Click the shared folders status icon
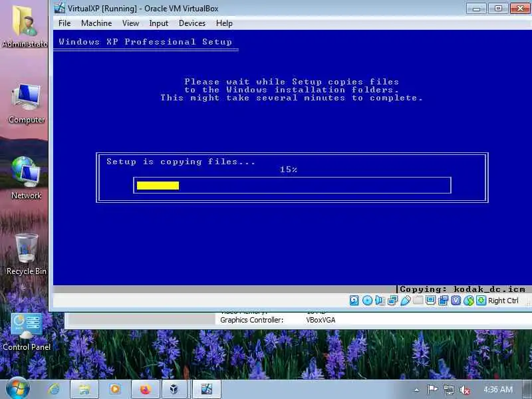 [x=418, y=301]
